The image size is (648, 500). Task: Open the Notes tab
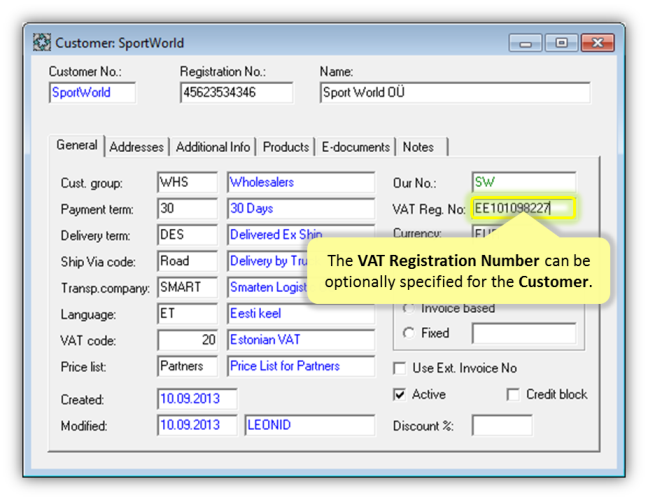point(422,147)
